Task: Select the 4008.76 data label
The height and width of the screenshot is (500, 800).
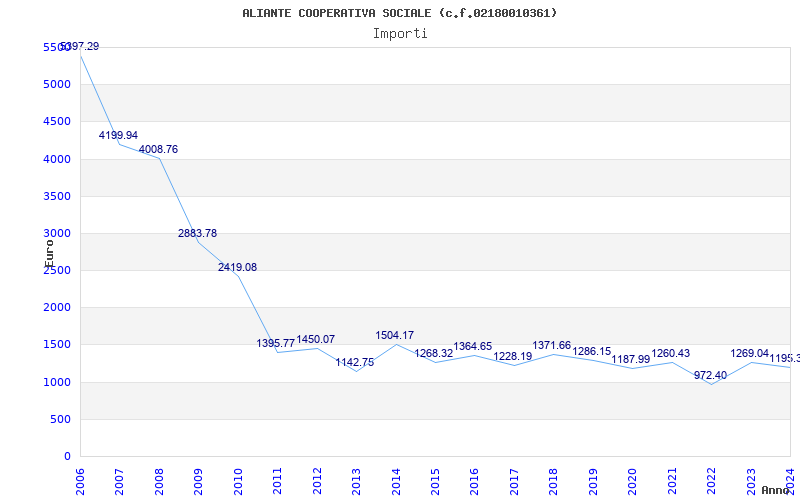Action: pos(158,149)
